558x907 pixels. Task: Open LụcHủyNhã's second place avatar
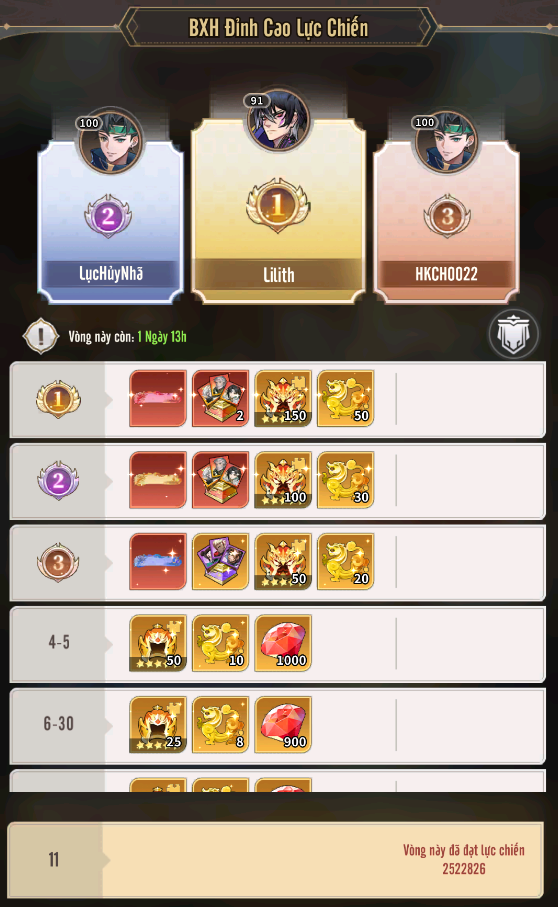(x=110, y=142)
